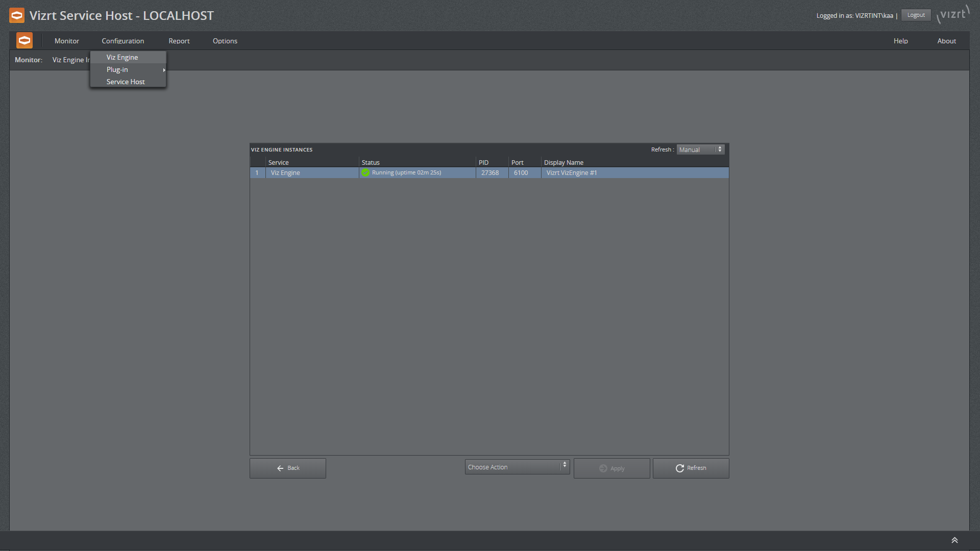Click the upward chevron icon bottom right
980x551 pixels.
tap(955, 540)
